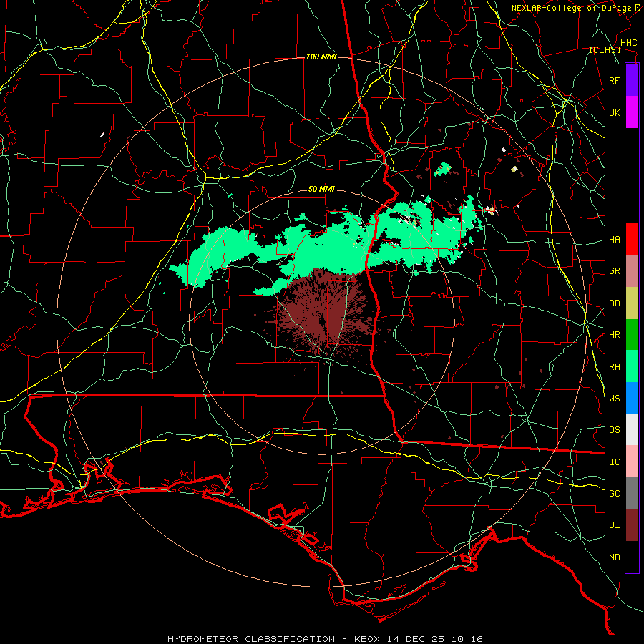Click the pink IC legend swatch
Screen dimensions: 644x644
(x=632, y=462)
